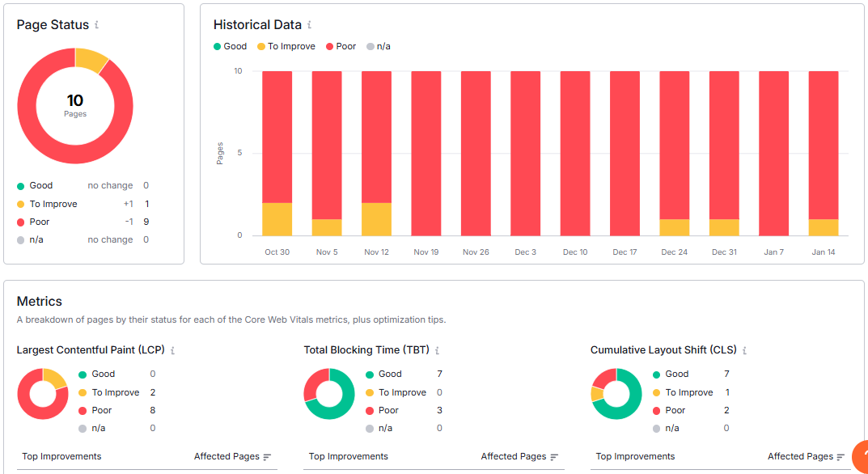Click the info icon beside Page Status
Image resolution: width=868 pixels, height=474 pixels.
pos(97,25)
